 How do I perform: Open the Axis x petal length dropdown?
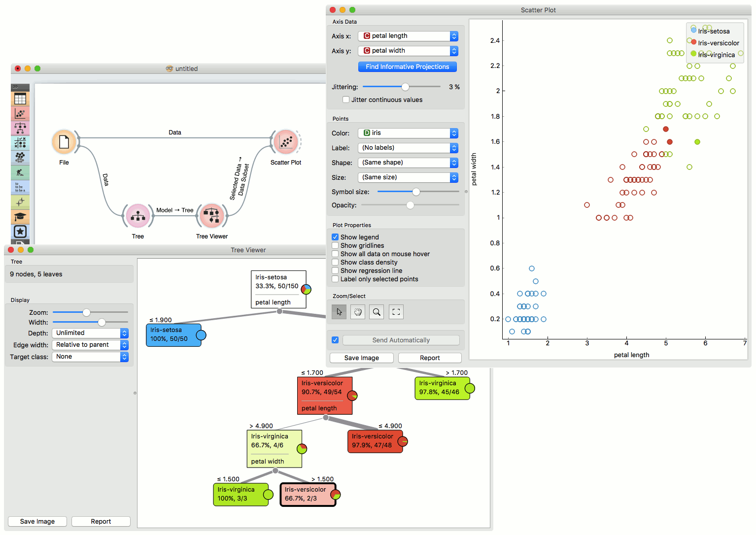tap(408, 36)
